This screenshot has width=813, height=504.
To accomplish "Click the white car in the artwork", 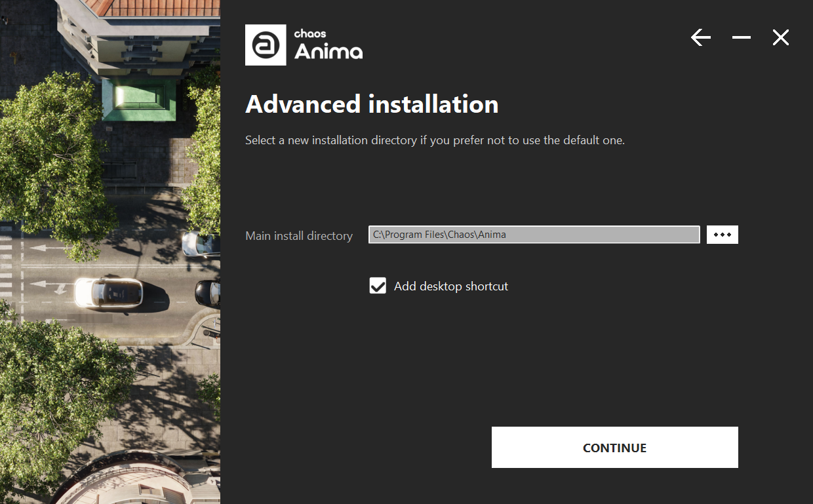I will (109, 292).
